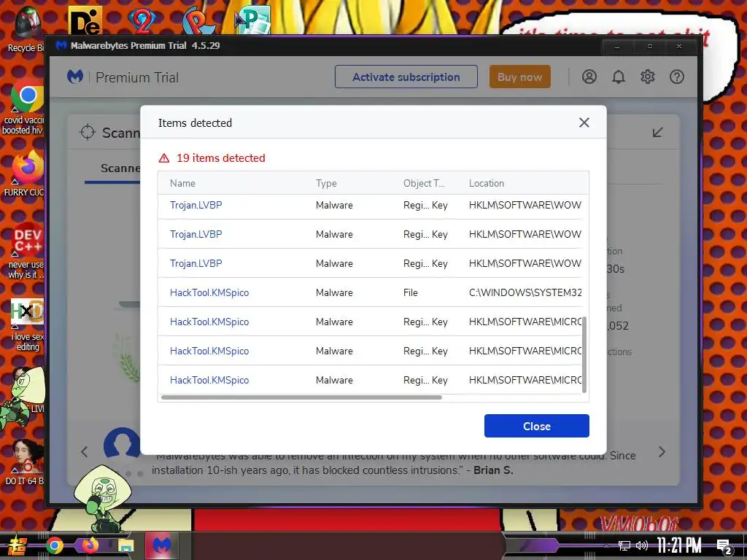
Task: Open the account profile icon
Action: (x=589, y=77)
